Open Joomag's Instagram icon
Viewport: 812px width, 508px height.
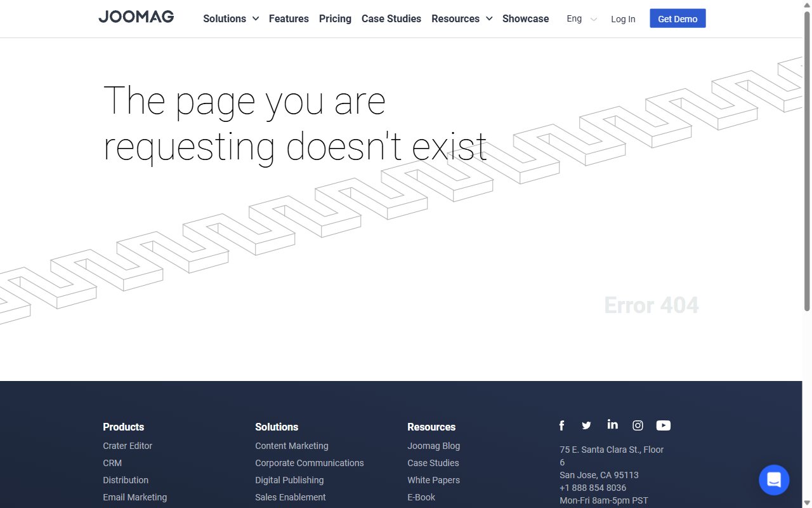(638, 425)
